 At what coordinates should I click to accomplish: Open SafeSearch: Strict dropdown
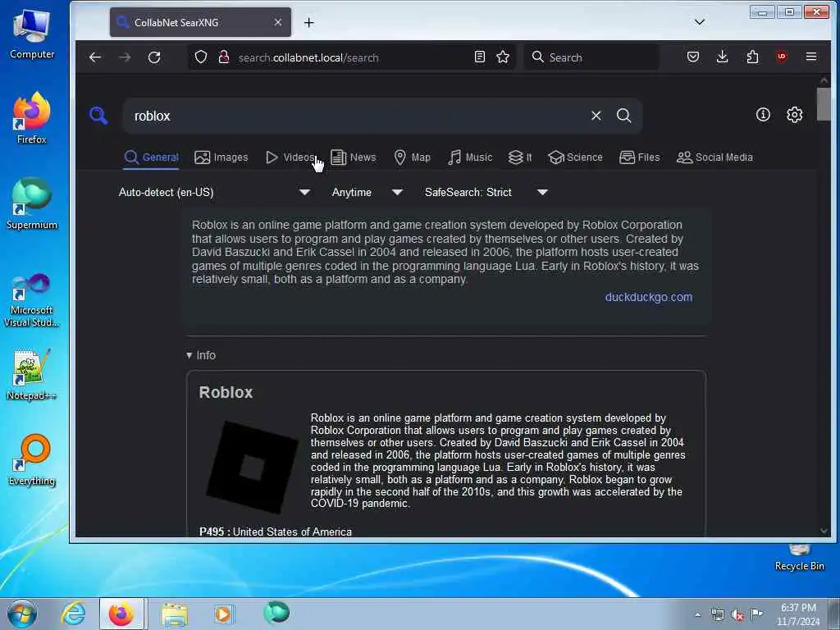tap(486, 192)
